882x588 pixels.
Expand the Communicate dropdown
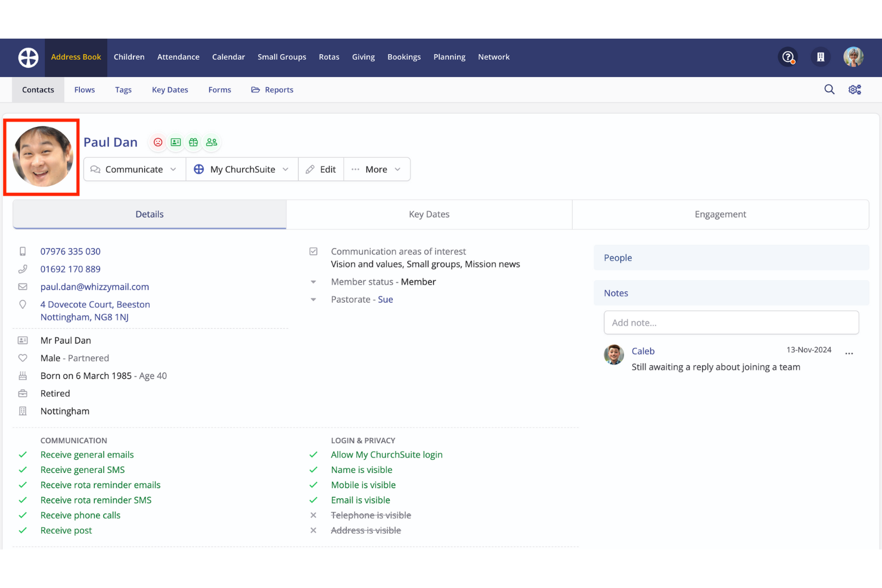(x=134, y=169)
